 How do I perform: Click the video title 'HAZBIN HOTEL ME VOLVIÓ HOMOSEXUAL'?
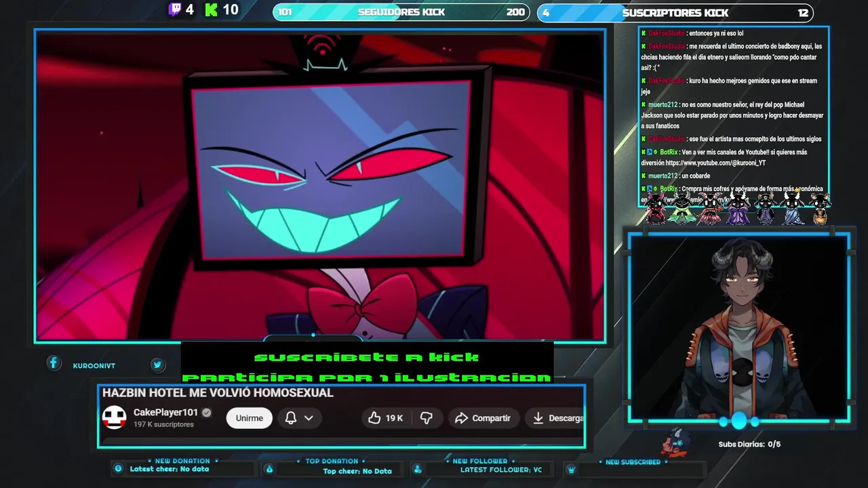tap(218, 393)
